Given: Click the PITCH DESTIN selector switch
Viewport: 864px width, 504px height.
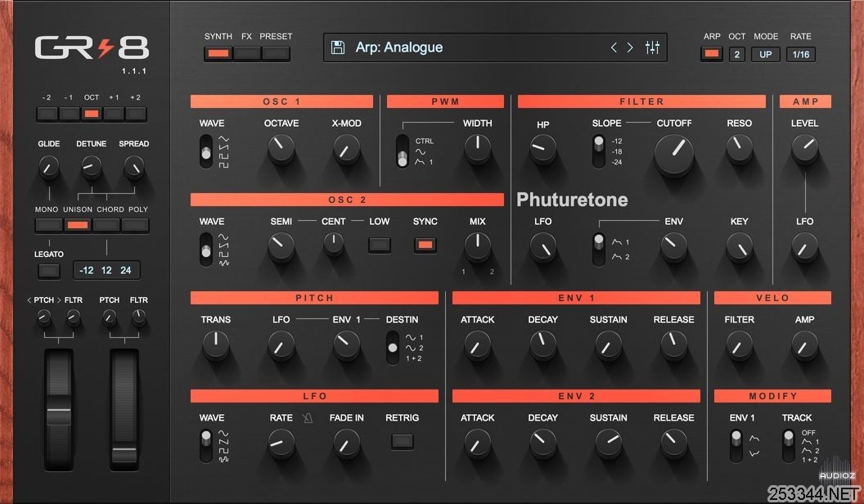Looking at the screenshot, I should click(x=393, y=348).
